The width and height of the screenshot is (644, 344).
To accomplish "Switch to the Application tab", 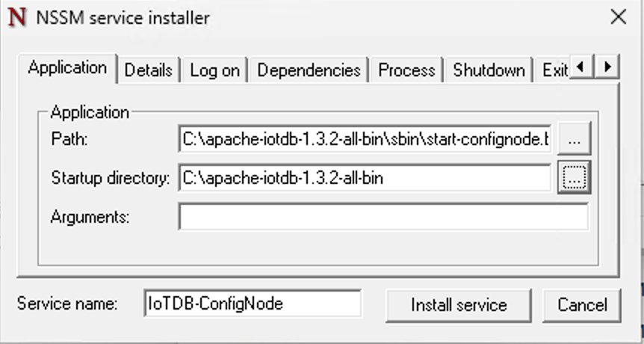I will (x=67, y=68).
